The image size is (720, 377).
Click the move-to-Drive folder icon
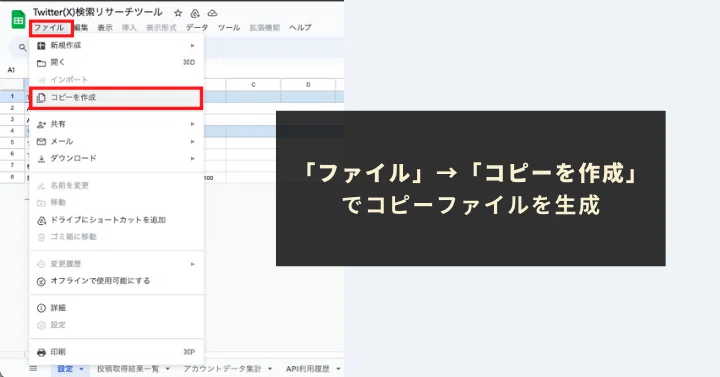click(x=195, y=13)
